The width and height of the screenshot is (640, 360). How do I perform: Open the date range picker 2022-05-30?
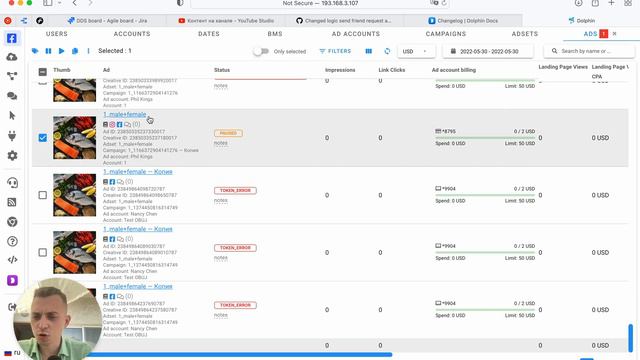tap(488, 51)
